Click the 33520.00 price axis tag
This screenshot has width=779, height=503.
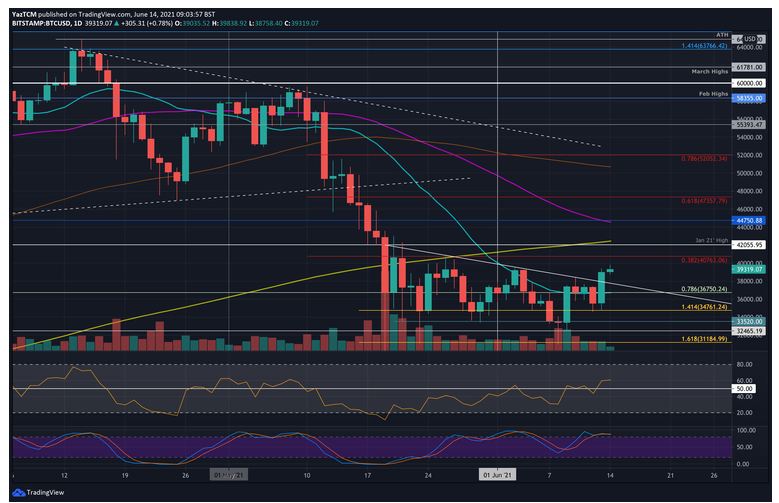click(749, 322)
